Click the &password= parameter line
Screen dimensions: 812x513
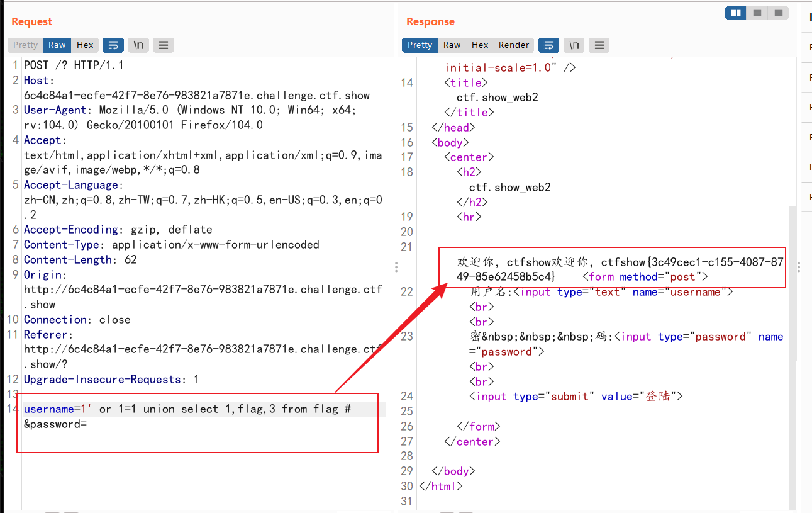click(55, 424)
